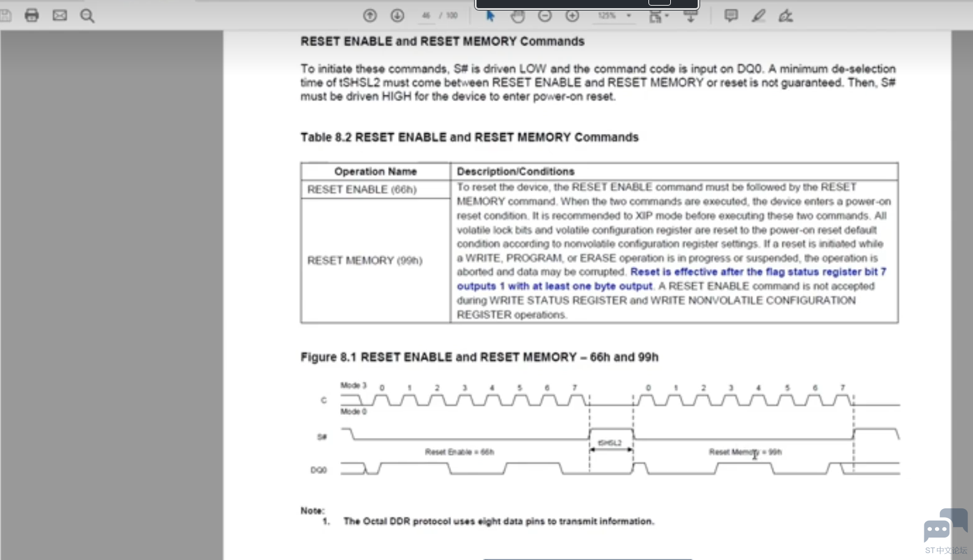
Task: Zoom in with the plus circle
Action: 572,16
